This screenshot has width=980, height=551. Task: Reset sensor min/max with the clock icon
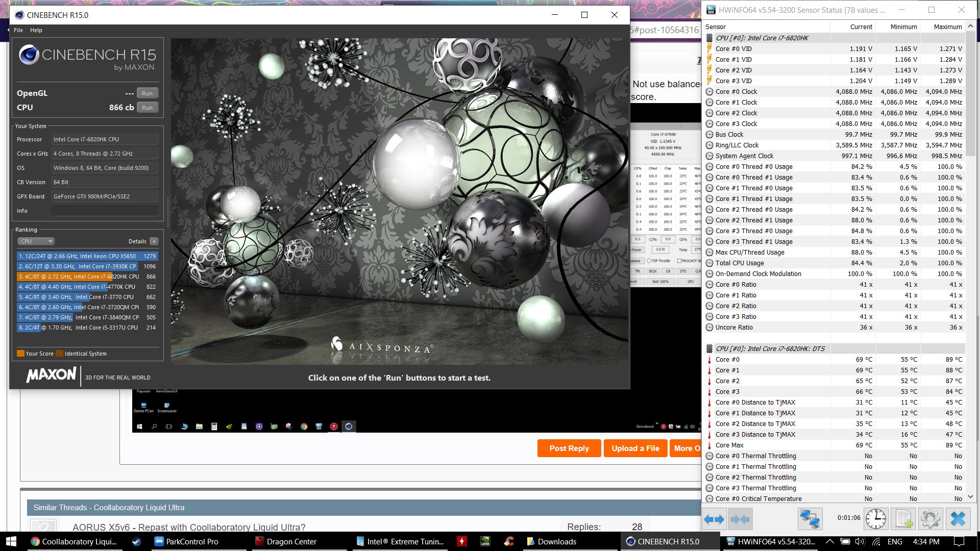coord(876,519)
